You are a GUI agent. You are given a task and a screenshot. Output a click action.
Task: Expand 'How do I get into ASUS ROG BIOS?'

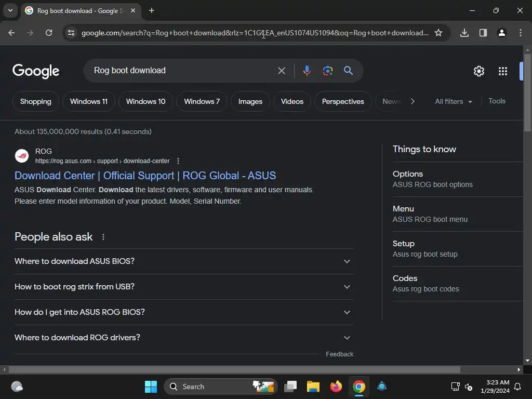[184, 312]
